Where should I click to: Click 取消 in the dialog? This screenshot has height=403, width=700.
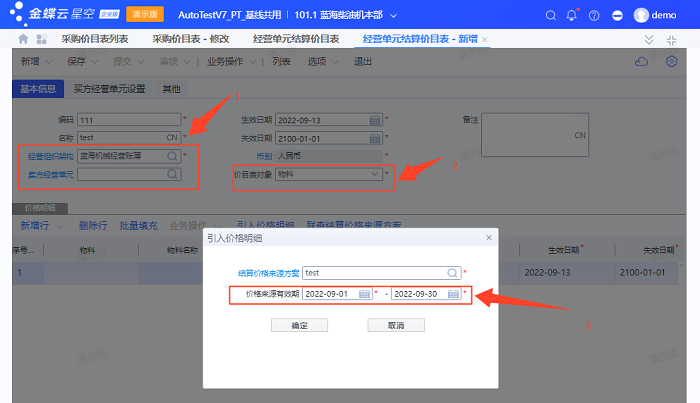[396, 325]
